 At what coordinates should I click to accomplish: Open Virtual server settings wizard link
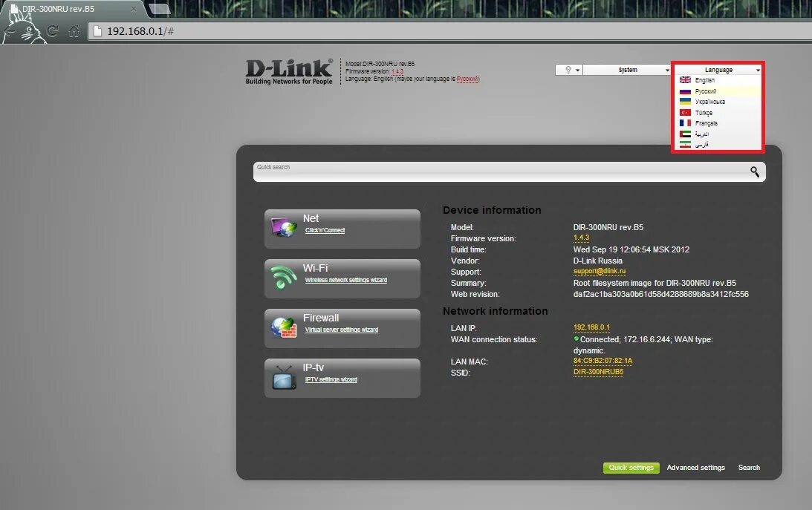pos(341,330)
